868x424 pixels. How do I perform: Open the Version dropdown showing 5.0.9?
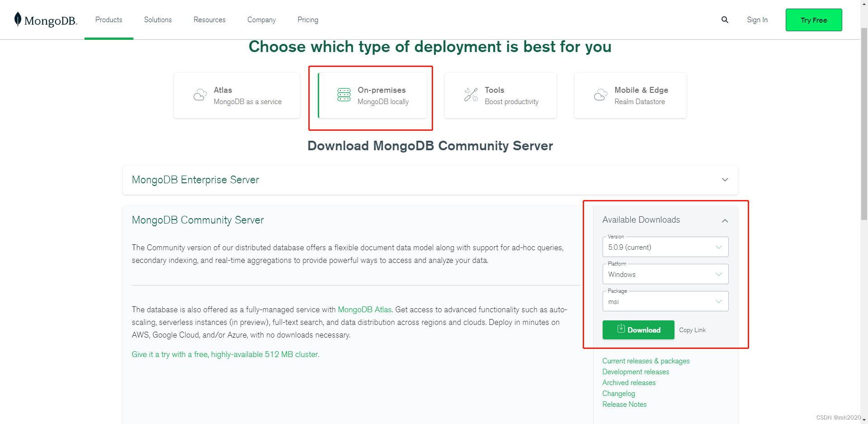(665, 247)
